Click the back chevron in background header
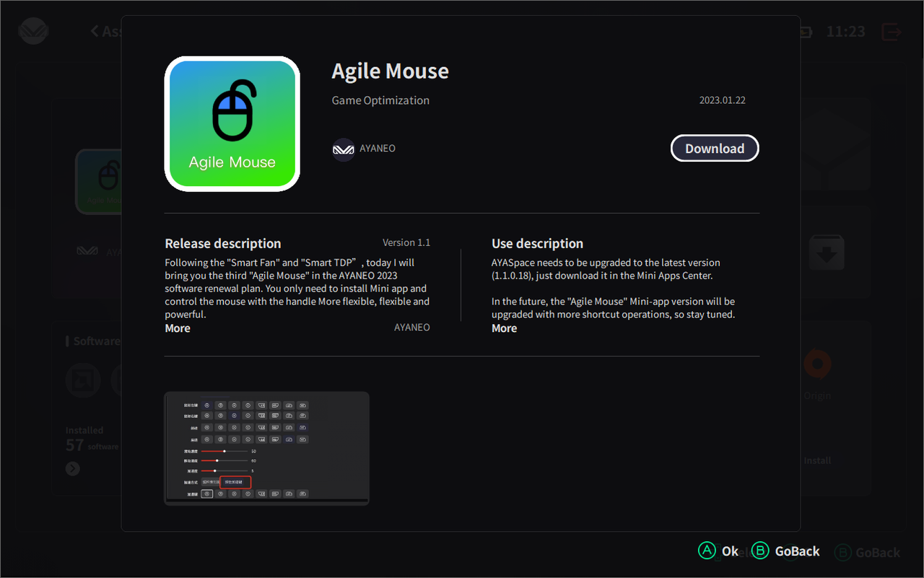 95,31
